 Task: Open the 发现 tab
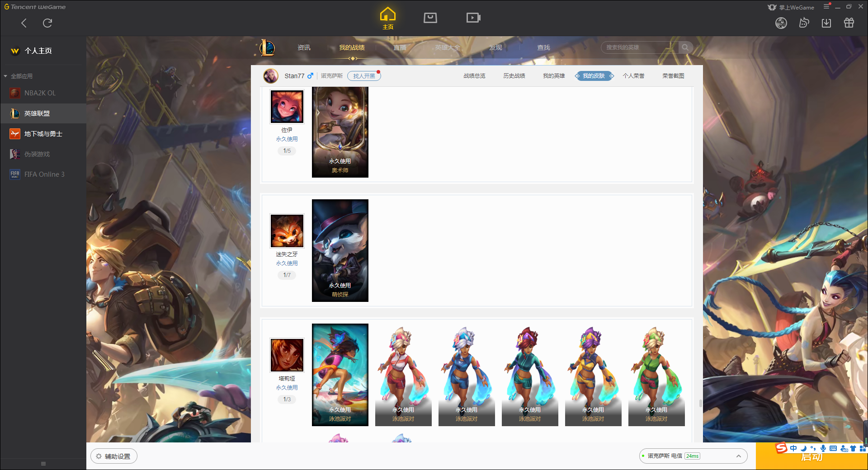[x=495, y=47]
